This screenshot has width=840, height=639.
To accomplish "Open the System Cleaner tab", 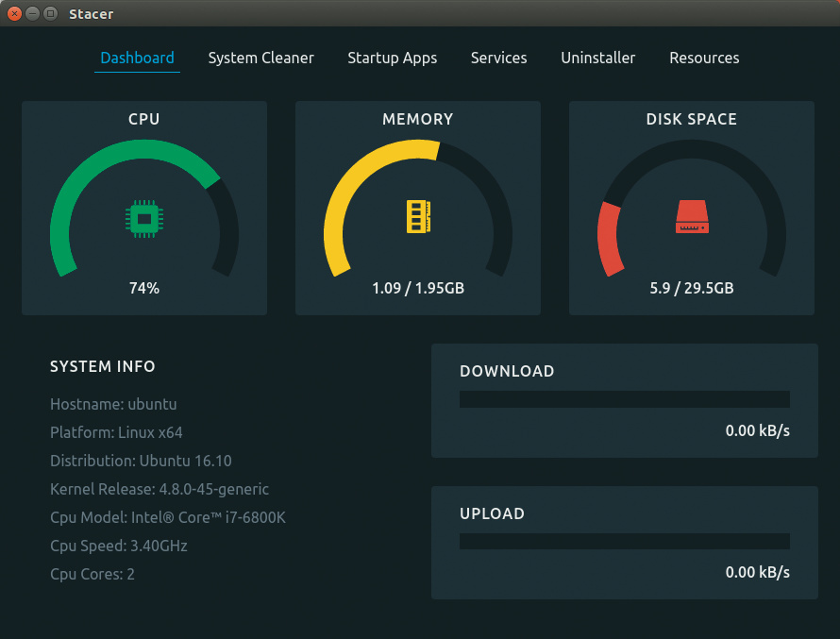I will tap(260, 58).
